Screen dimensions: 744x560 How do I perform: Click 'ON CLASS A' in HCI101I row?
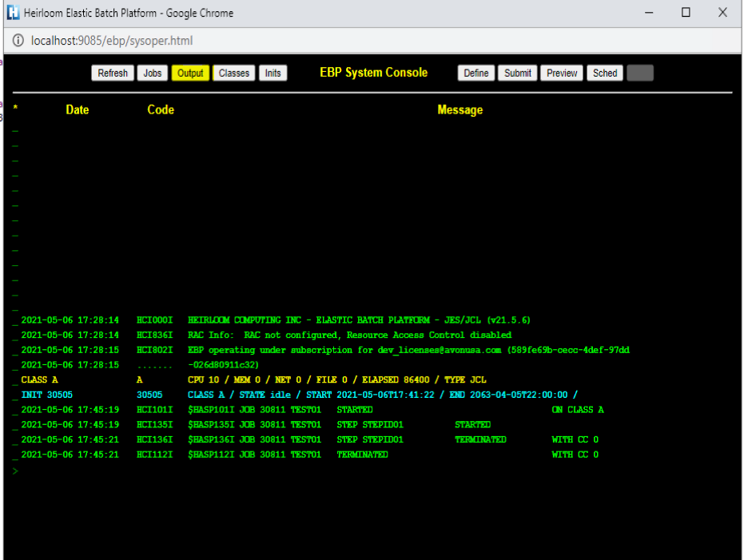click(x=578, y=410)
